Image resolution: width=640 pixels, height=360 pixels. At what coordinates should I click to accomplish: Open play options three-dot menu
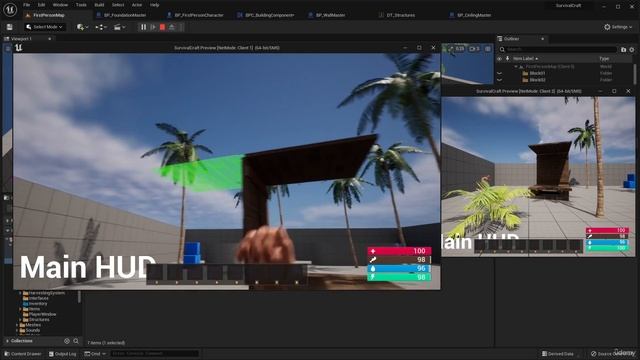[181, 27]
